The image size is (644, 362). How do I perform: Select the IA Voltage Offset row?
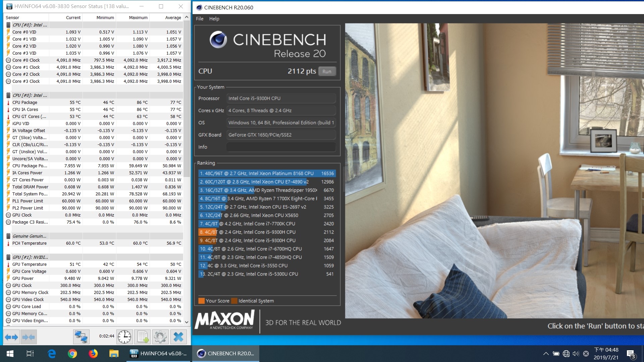[x=94, y=130]
